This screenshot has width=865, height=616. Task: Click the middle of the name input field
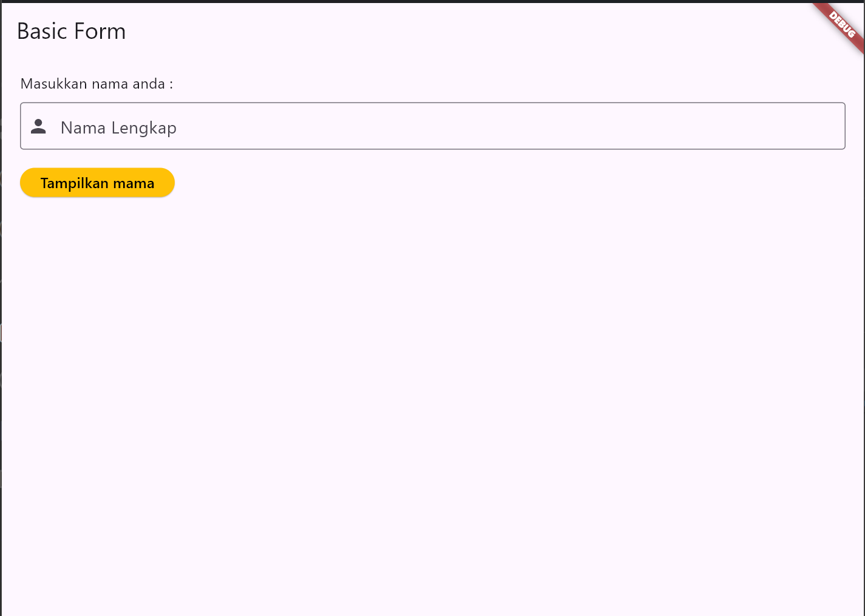(432, 126)
